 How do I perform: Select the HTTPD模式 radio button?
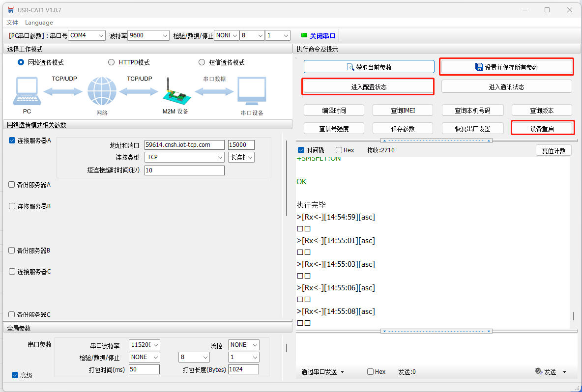coord(111,62)
